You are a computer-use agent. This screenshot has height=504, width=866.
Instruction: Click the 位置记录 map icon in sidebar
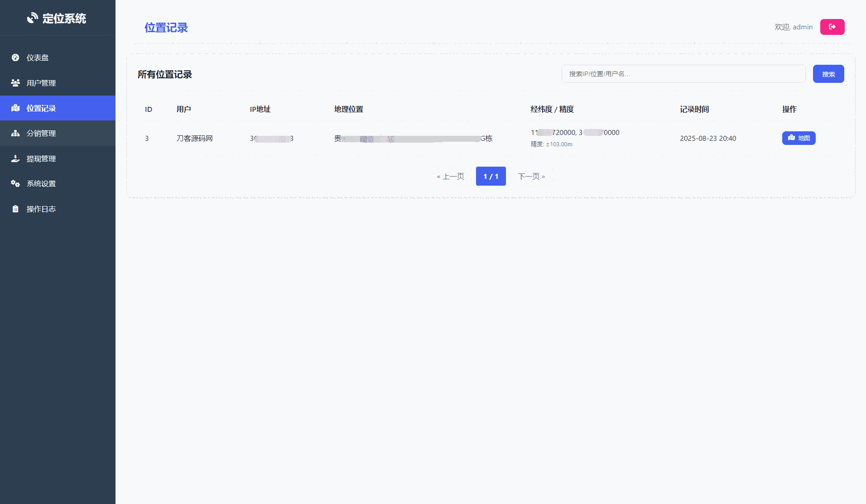[15, 108]
